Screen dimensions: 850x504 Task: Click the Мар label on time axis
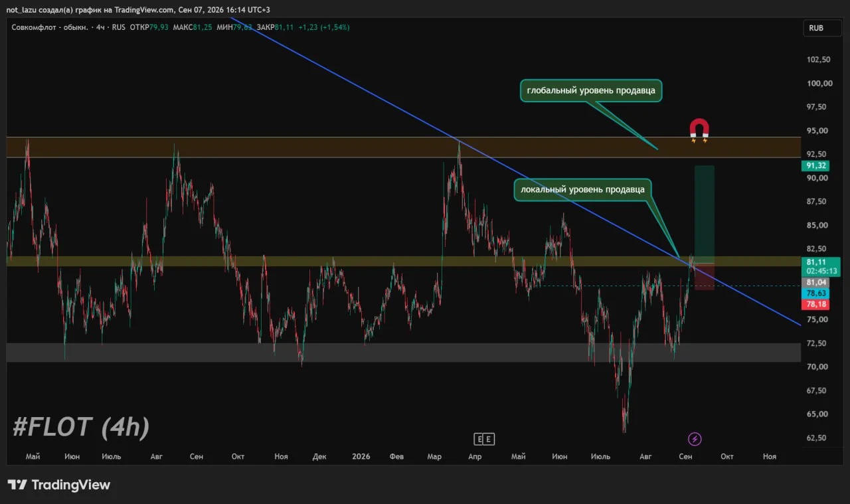pyautogui.click(x=434, y=457)
